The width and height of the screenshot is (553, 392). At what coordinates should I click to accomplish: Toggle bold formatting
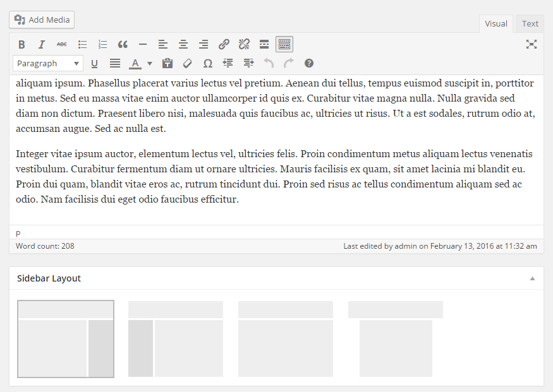[x=21, y=44]
